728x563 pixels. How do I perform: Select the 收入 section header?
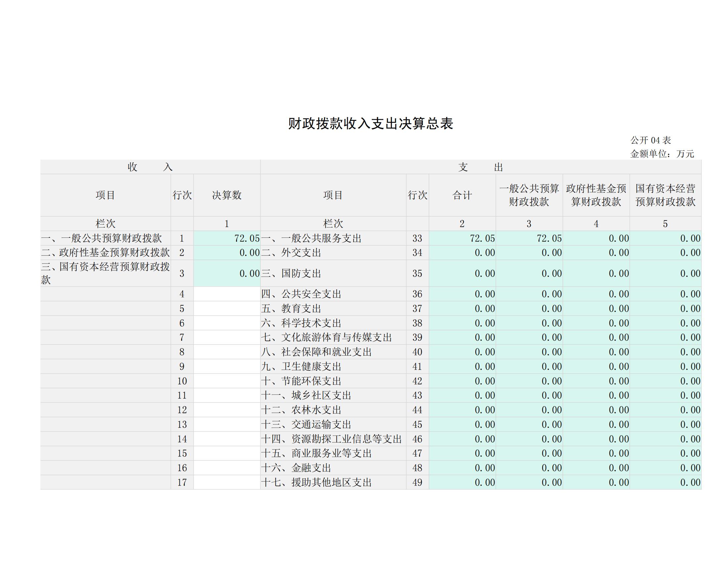[150, 167]
